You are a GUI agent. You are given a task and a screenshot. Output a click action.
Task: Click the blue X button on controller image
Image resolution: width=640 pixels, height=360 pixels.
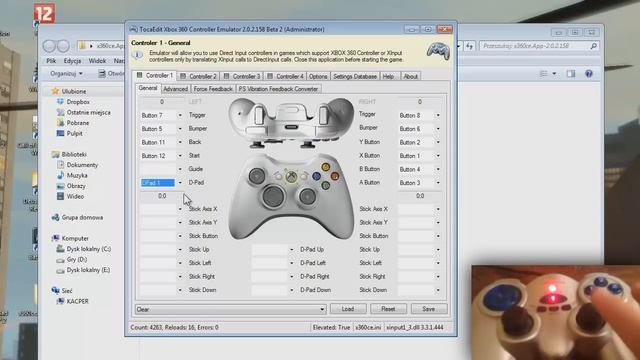pyautogui.click(x=316, y=176)
